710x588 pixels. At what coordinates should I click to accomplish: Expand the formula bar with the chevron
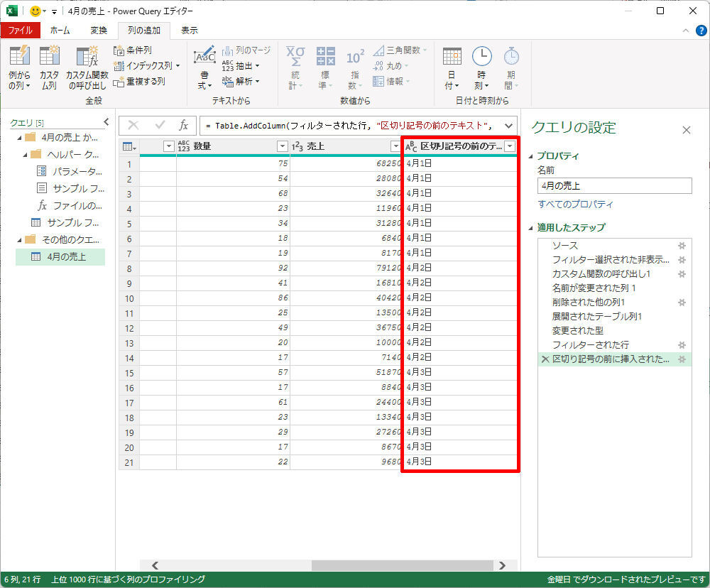[508, 126]
